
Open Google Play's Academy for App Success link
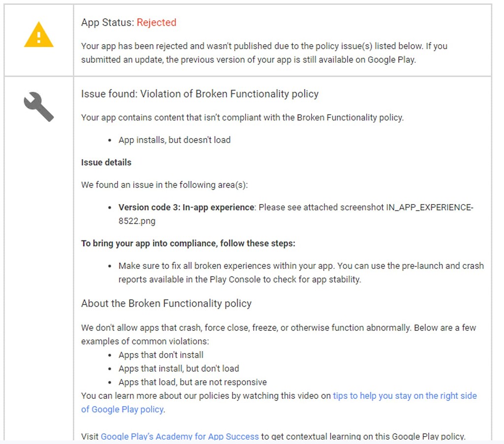point(180,437)
